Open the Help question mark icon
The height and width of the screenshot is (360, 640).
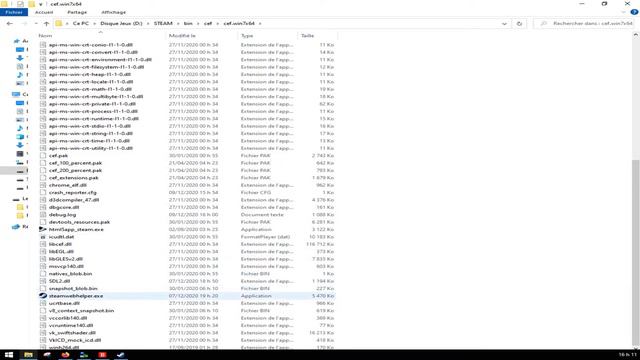634,12
